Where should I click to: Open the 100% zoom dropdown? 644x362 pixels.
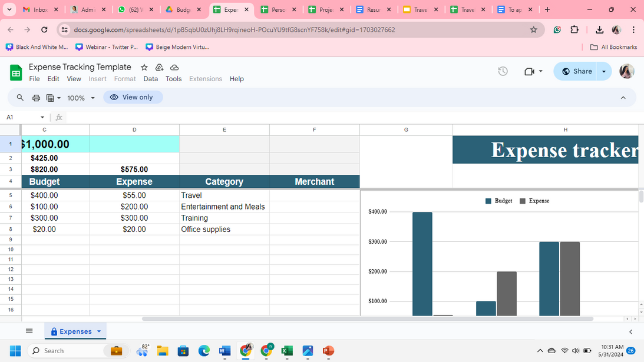click(81, 98)
